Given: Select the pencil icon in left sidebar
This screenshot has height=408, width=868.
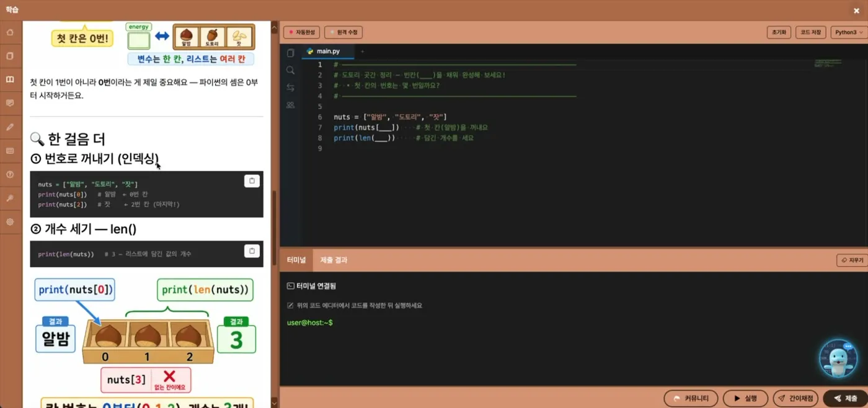Looking at the screenshot, I should (10, 126).
